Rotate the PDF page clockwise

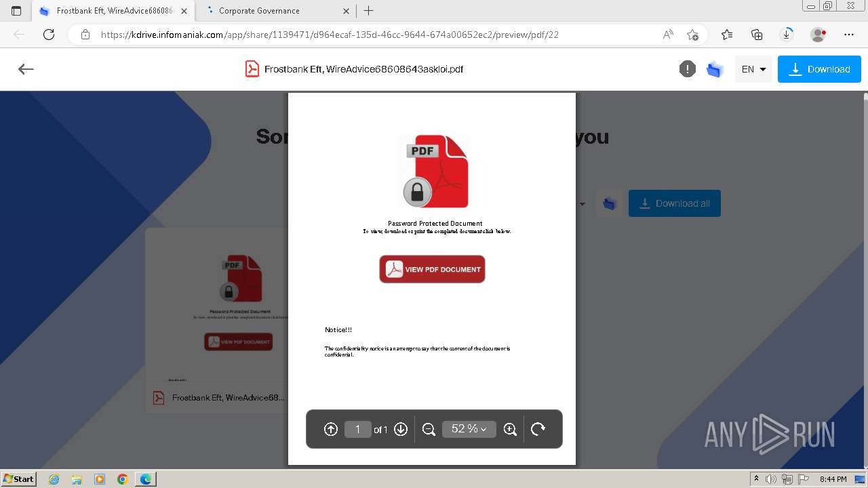[x=538, y=429]
